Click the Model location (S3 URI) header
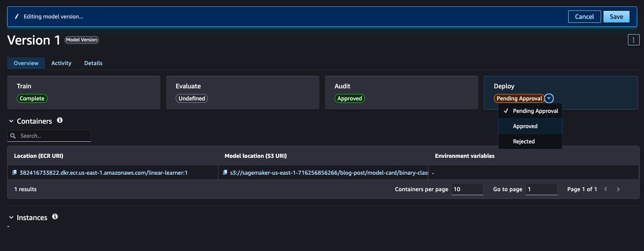The width and height of the screenshot is (644, 251). point(256,156)
